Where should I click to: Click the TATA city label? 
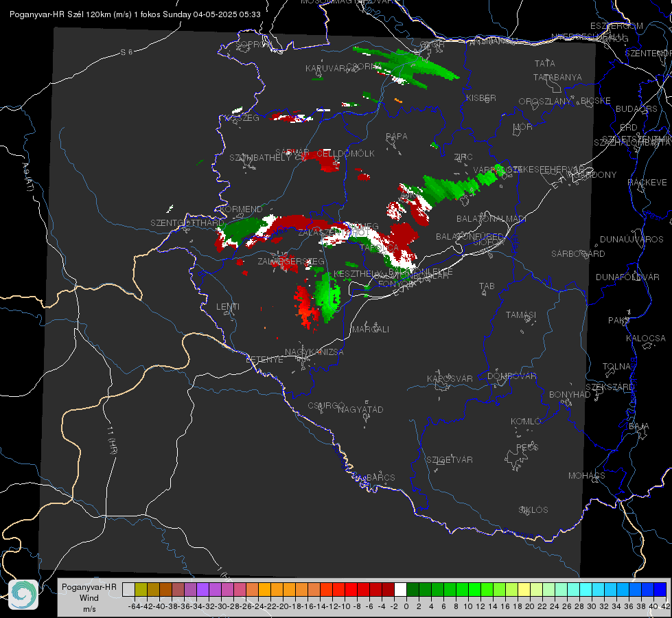[545, 63]
